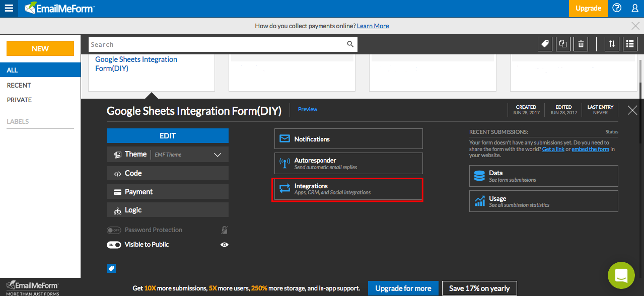Click the LAST ENTRY NEVER text

(600, 110)
